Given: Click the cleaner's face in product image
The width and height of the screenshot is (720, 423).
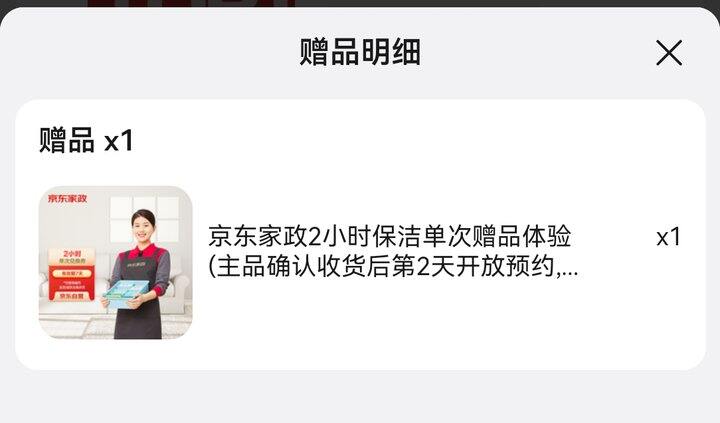Looking at the screenshot, I should point(143,227).
